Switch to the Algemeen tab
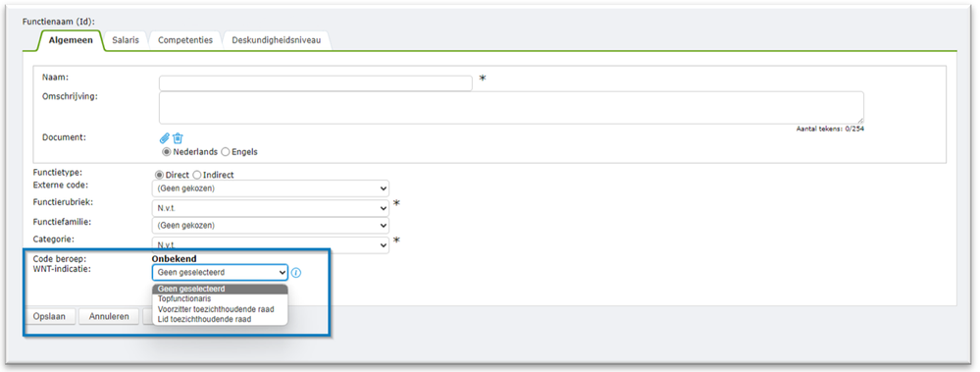Image resolution: width=980 pixels, height=372 pixels. [x=71, y=40]
